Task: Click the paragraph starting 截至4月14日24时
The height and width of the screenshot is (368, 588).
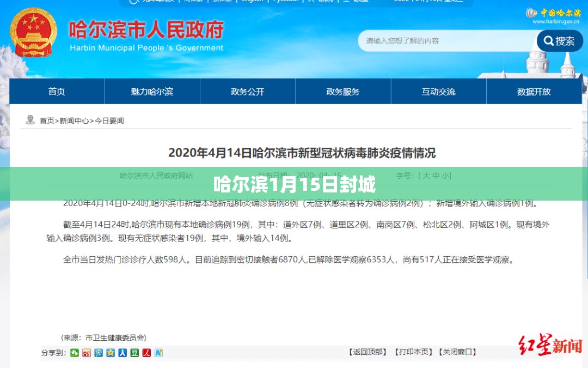Action: coord(298,231)
